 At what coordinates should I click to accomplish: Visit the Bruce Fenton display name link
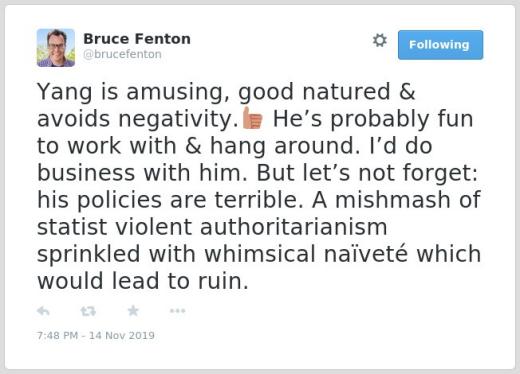click(137, 39)
